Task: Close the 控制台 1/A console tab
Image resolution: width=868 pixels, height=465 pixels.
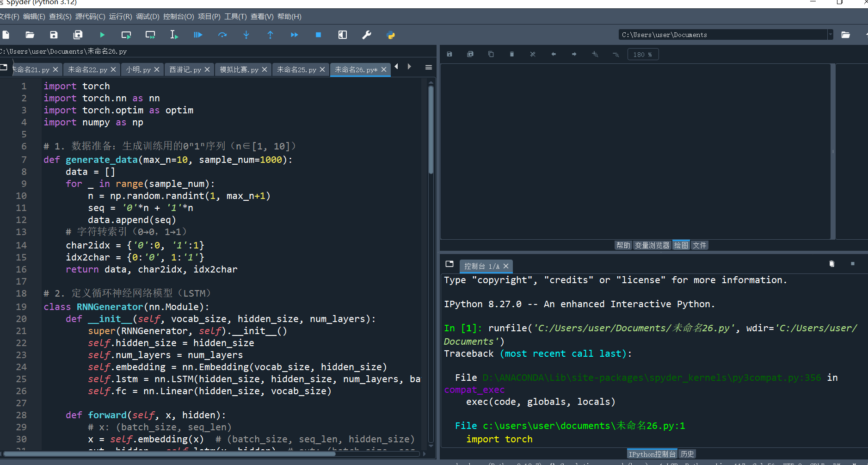Action: (x=506, y=266)
